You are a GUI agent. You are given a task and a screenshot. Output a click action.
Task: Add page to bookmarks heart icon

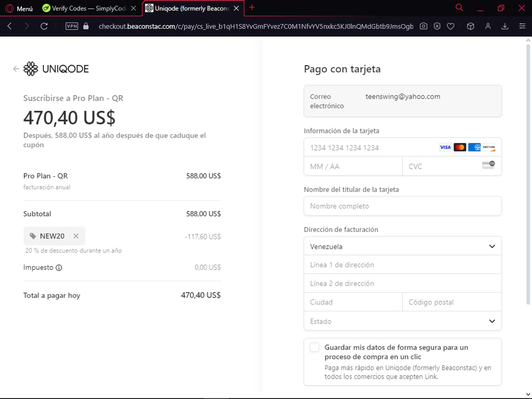(x=450, y=26)
